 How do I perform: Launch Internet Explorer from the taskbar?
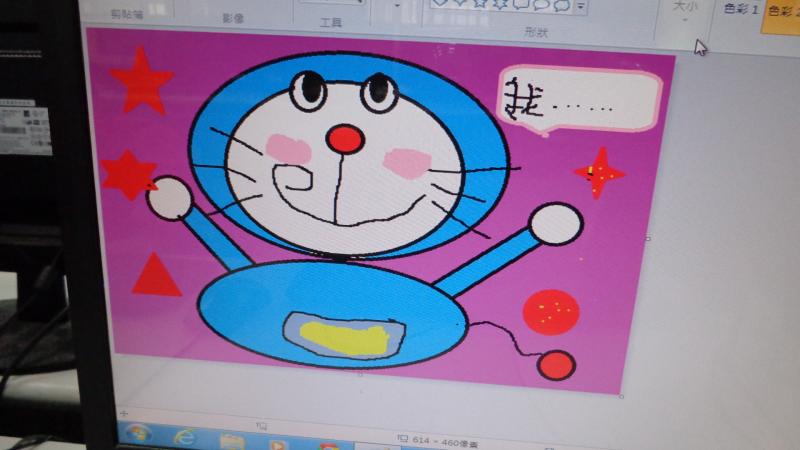click(x=184, y=437)
